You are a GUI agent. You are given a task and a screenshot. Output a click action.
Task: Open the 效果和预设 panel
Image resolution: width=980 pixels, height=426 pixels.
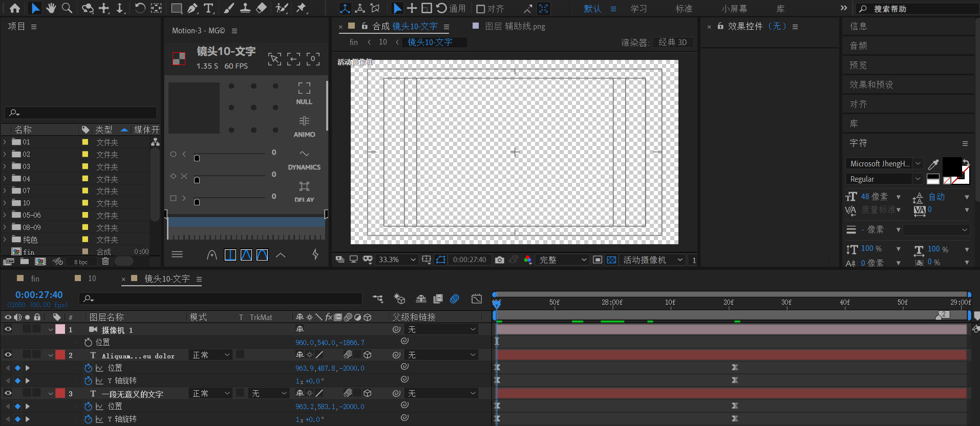871,84
